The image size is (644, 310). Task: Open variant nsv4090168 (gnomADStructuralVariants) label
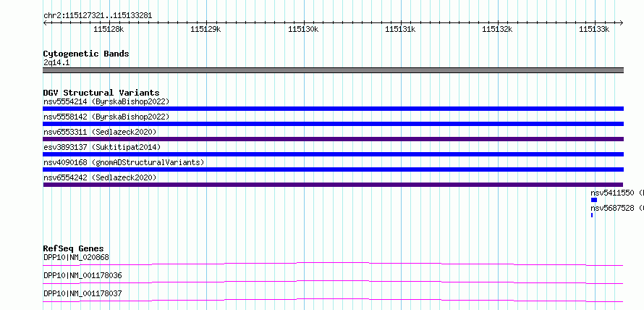pos(124,162)
